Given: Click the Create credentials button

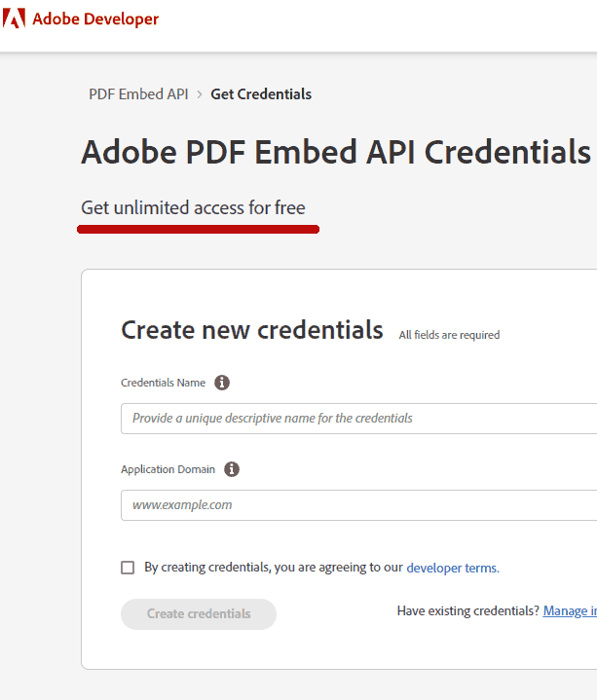Looking at the screenshot, I should point(199,614).
